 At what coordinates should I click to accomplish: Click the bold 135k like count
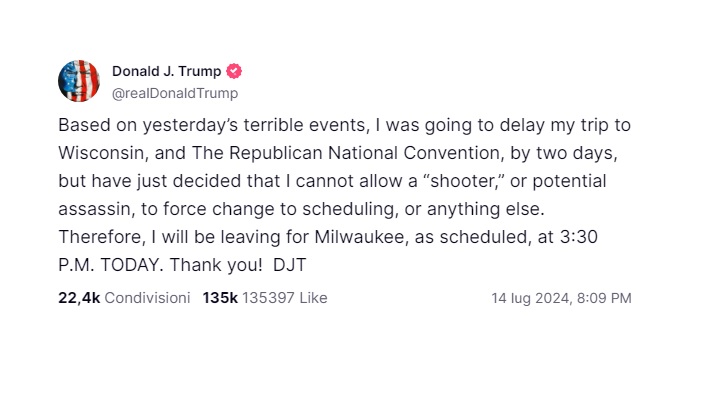point(220,298)
